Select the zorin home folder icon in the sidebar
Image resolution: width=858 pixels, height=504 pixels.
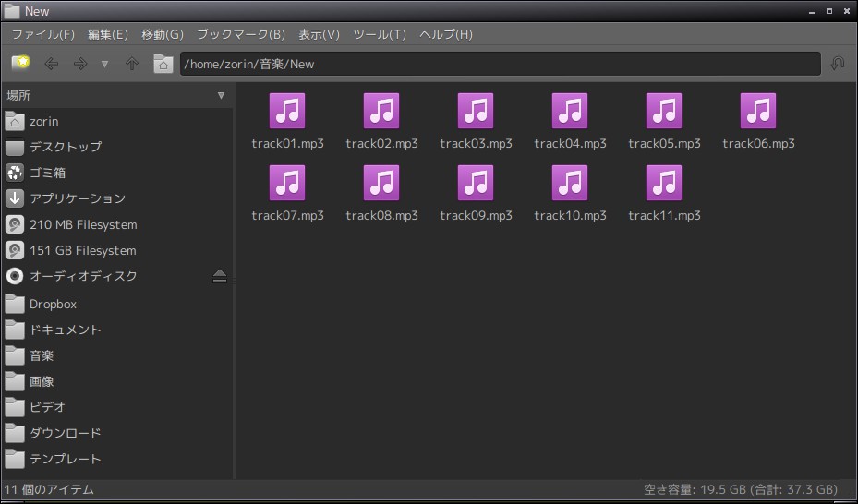pyautogui.click(x=15, y=121)
